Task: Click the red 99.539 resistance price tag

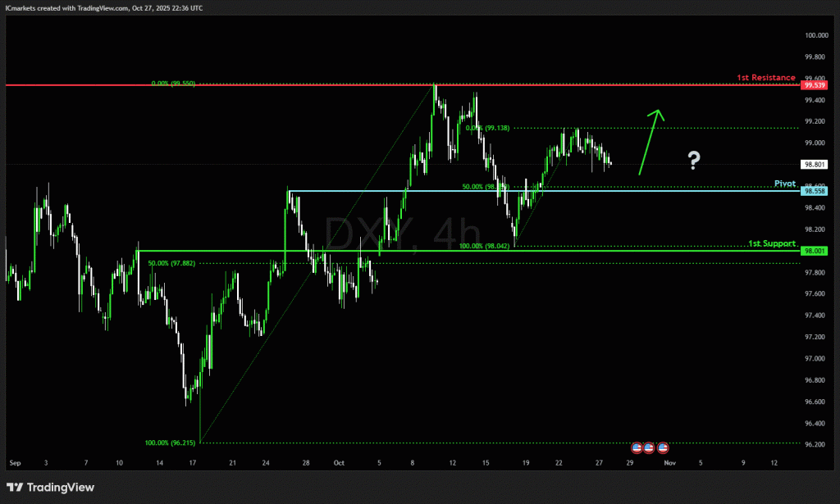Action: click(815, 85)
